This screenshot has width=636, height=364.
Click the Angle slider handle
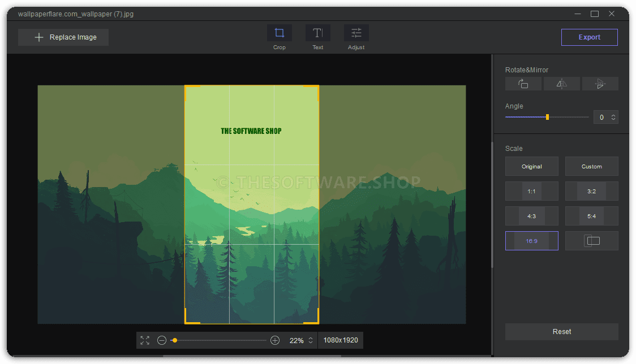click(x=548, y=117)
